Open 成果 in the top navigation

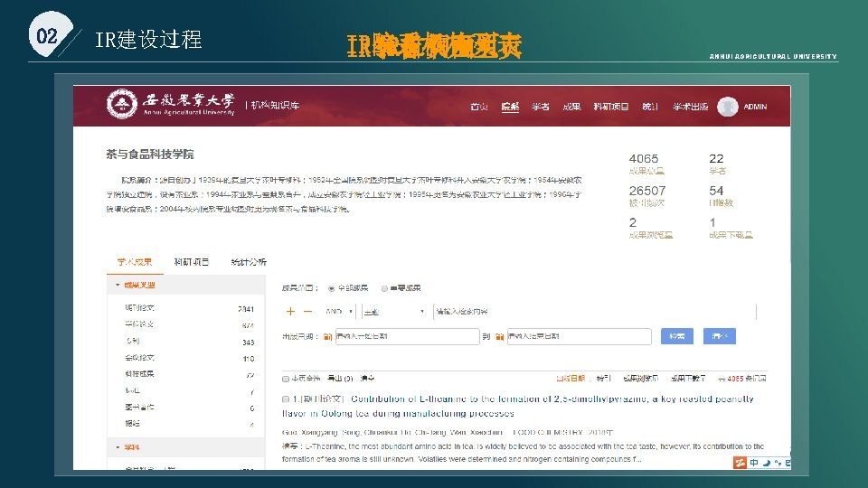[571, 107]
